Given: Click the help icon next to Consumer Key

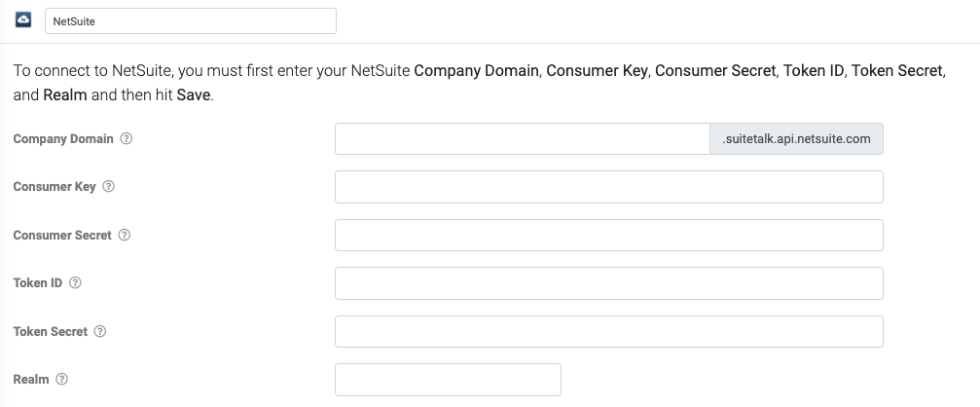Looking at the screenshot, I should (109, 187).
